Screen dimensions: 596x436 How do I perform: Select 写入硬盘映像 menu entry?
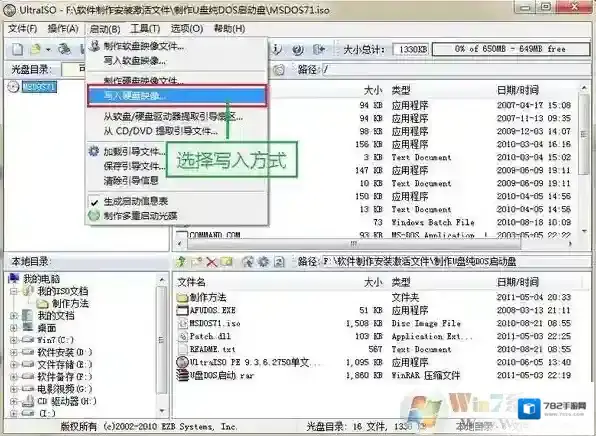pos(177,95)
